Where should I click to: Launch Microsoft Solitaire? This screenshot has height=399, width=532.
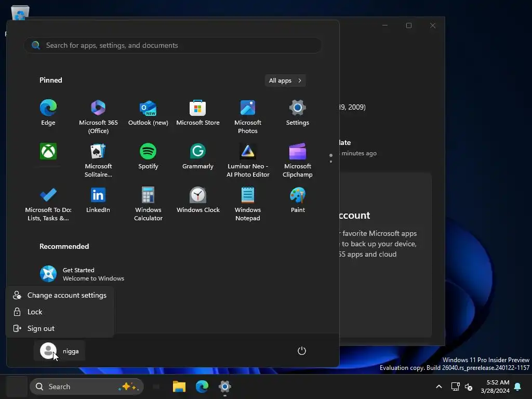(x=98, y=161)
